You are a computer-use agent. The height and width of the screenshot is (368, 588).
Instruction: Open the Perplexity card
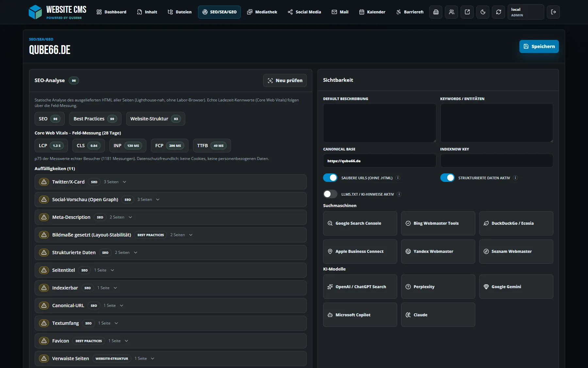[438, 287]
